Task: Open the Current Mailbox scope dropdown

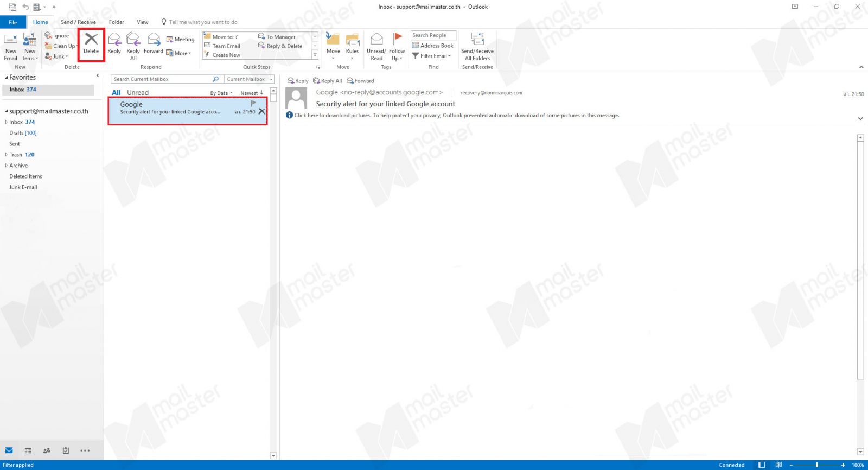Action: (x=250, y=79)
